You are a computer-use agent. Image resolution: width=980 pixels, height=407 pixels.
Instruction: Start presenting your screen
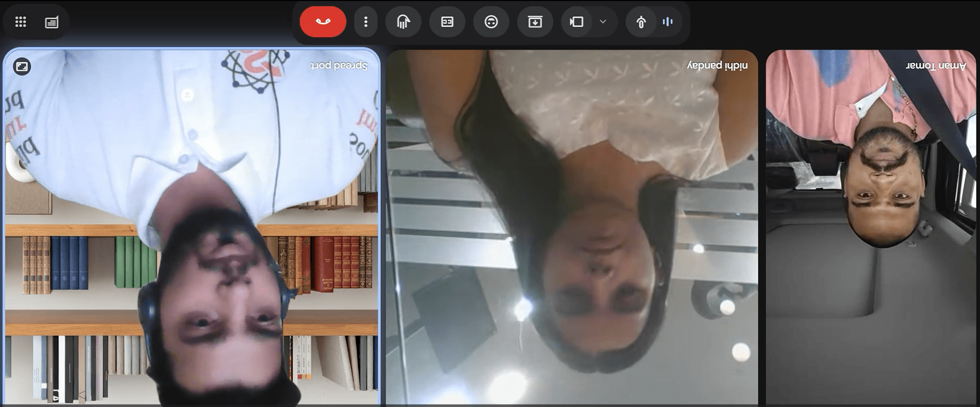click(535, 22)
